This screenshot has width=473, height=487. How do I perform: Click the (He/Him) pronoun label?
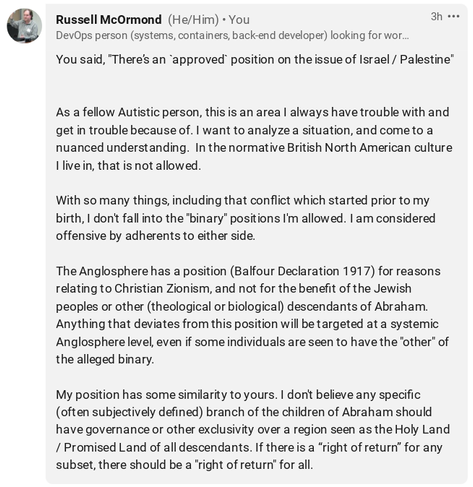(193, 20)
